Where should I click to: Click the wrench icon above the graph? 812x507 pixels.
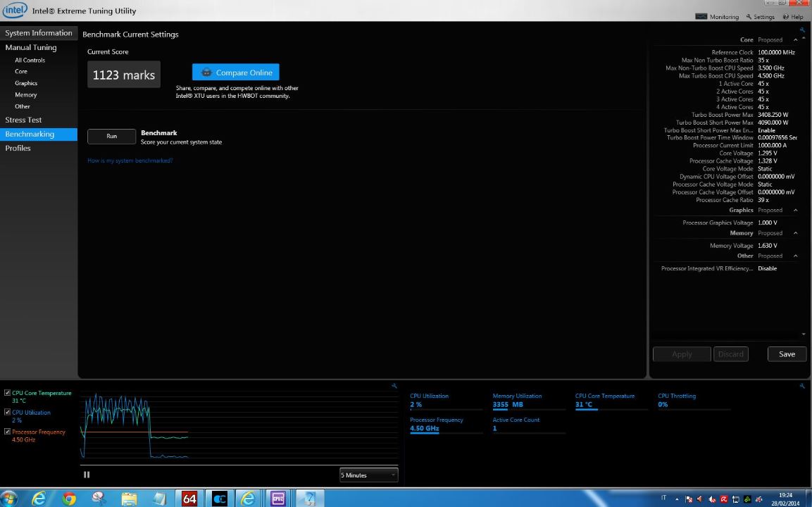(x=394, y=386)
